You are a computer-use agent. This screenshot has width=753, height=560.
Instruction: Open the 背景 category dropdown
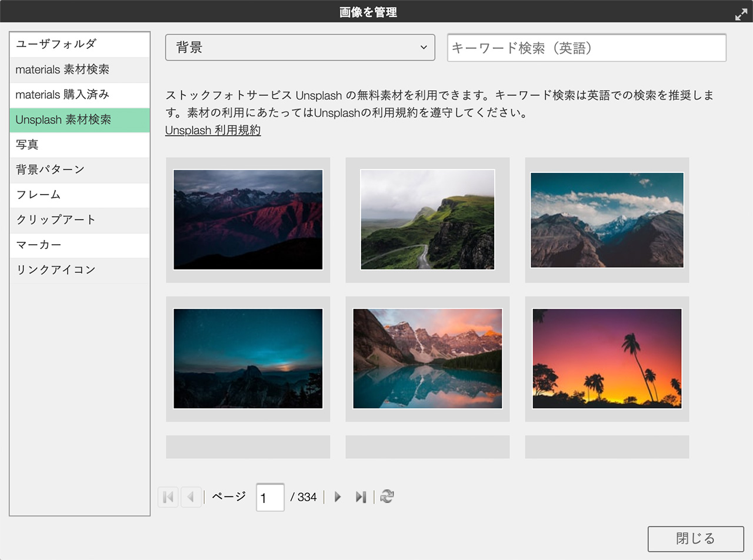click(300, 48)
